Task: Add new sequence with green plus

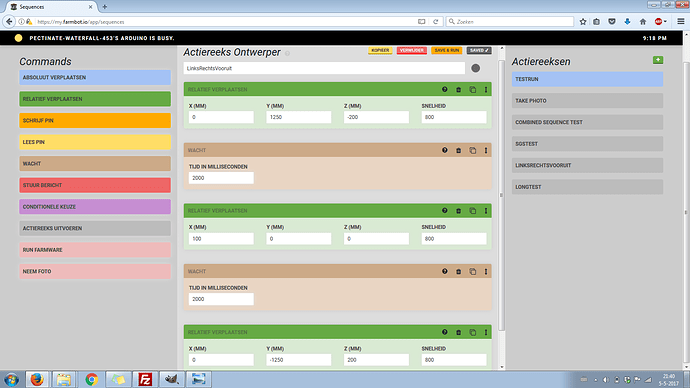Action: 658,60
